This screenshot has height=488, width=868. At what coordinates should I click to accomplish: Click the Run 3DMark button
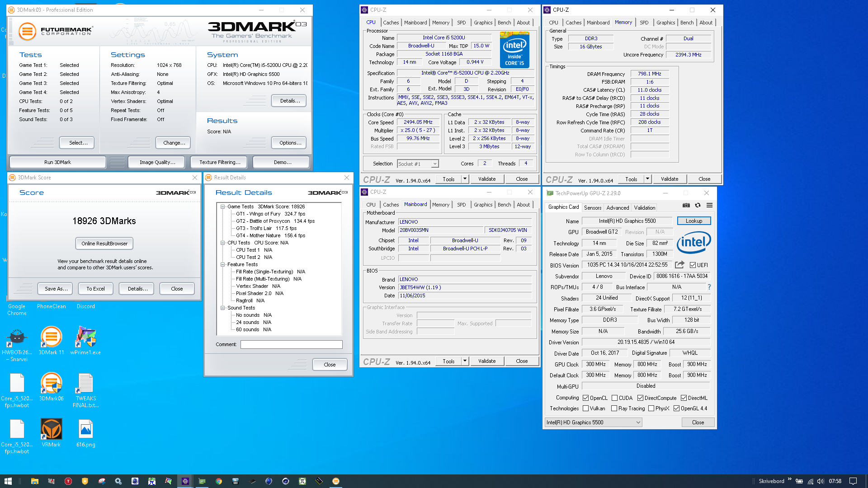coord(57,162)
